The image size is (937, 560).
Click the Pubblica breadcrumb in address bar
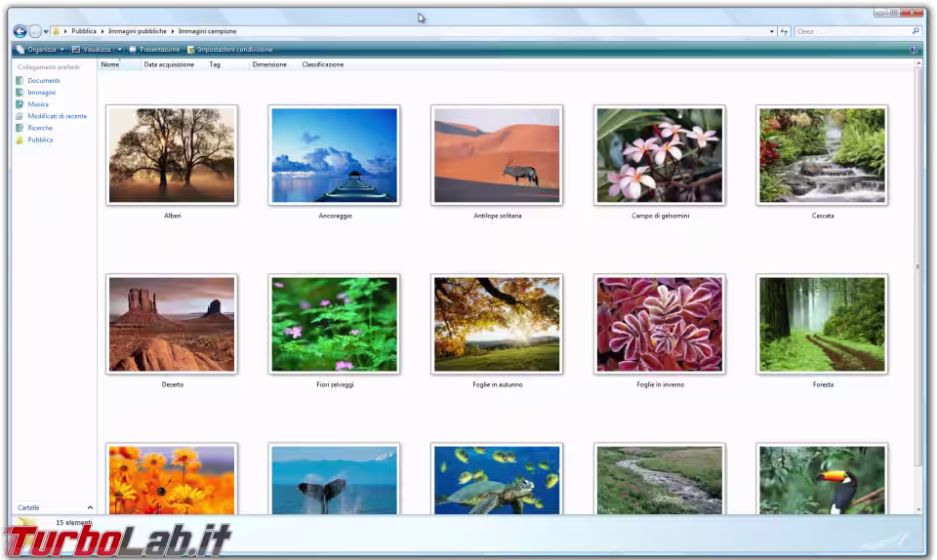(x=84, y=31)
